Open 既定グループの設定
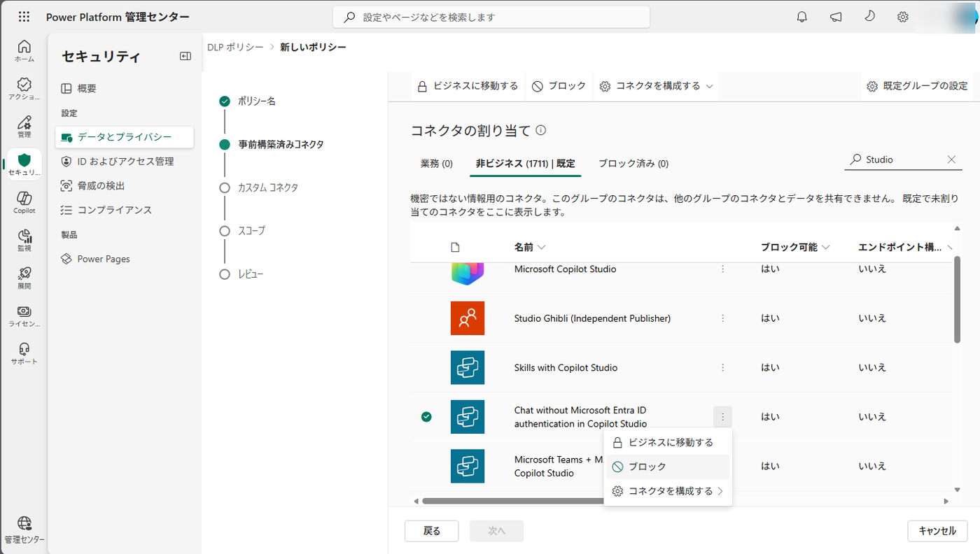Viewport: 980px width, 554px height. 917,86
